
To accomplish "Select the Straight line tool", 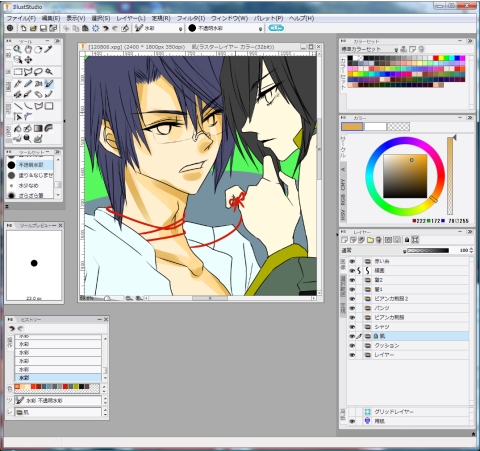I will (x=18, y=106).
